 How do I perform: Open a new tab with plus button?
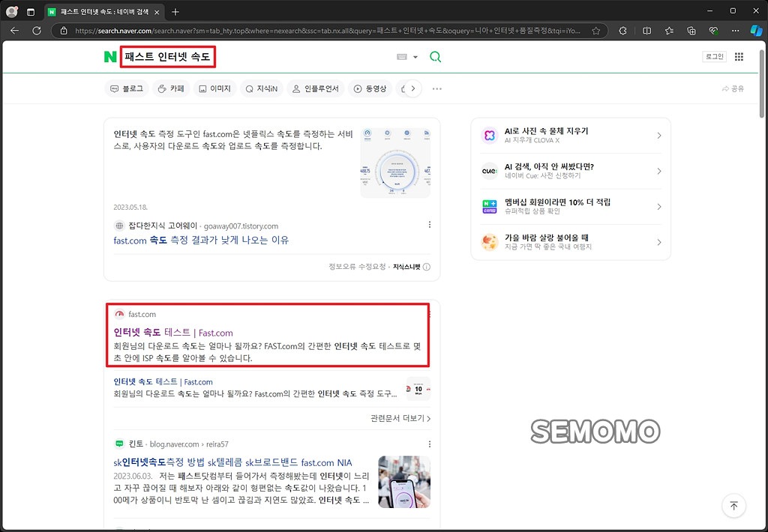(x=175, y=12)
